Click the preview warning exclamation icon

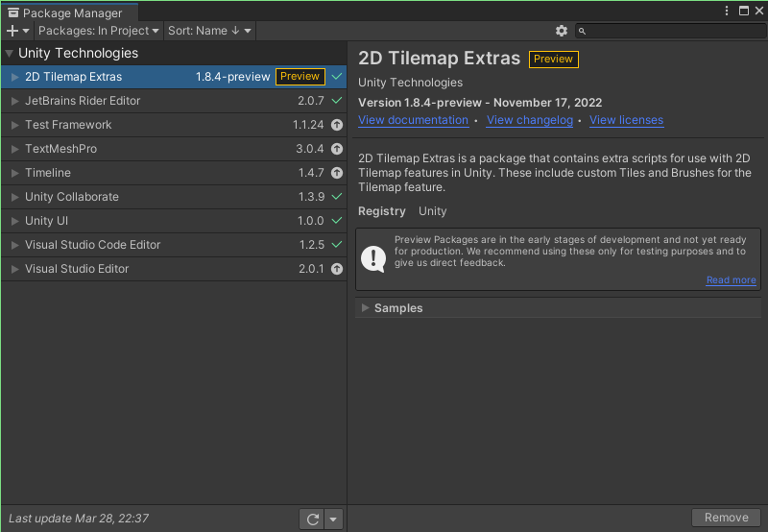(x=373, y=258)
